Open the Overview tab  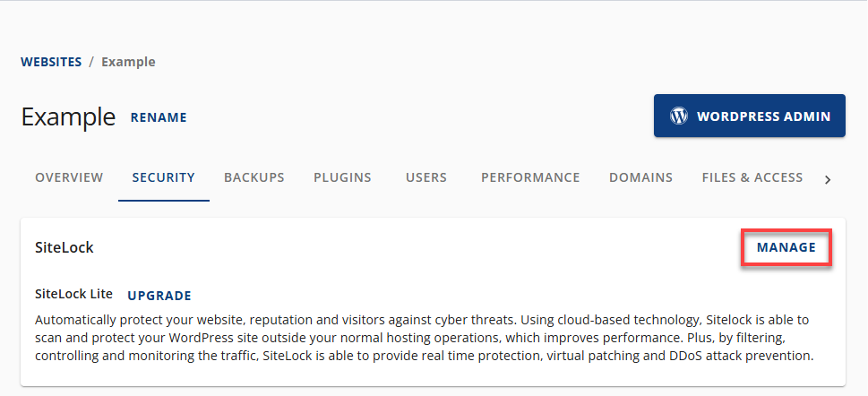(69, 177)
